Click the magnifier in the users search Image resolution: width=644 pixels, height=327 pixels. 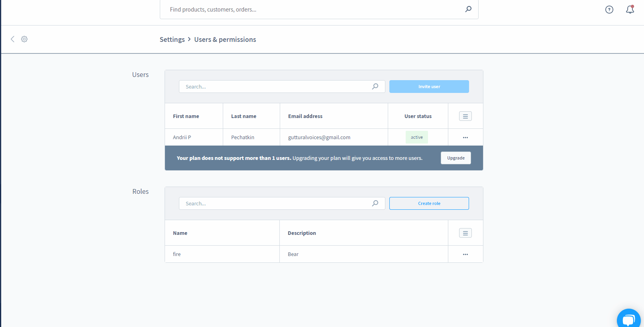pyautogui.click(x=375, y=87)
